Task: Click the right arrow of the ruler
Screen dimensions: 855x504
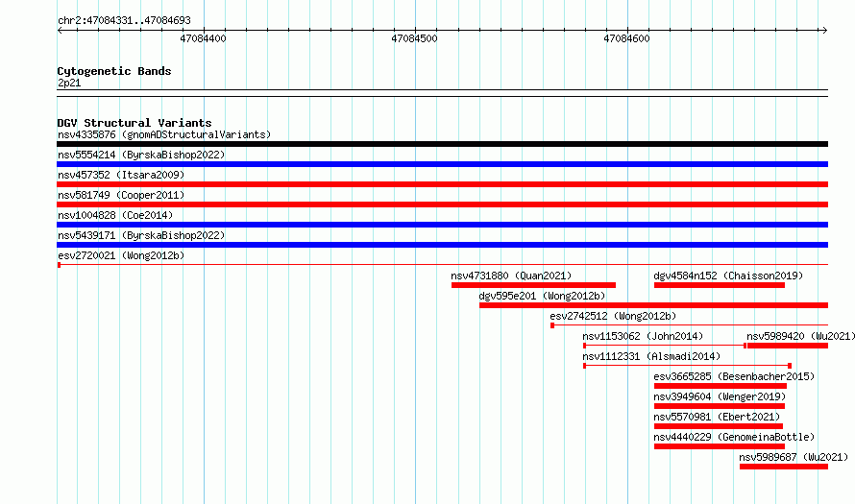Action: (824, 30)
